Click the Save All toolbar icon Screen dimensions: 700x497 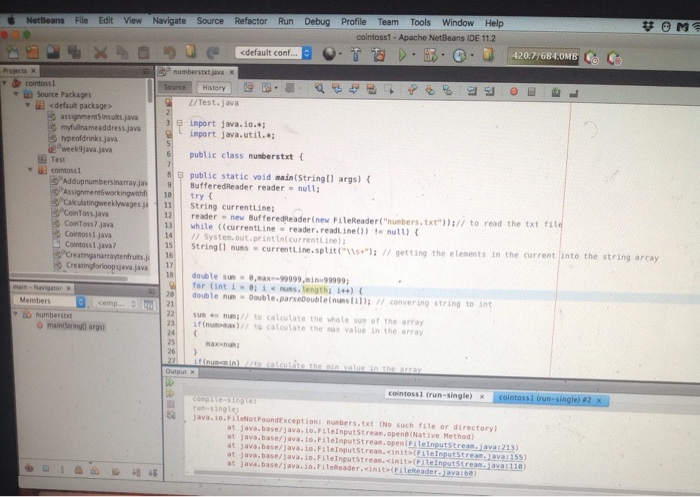pyautogui.click(x=74, y=53)
